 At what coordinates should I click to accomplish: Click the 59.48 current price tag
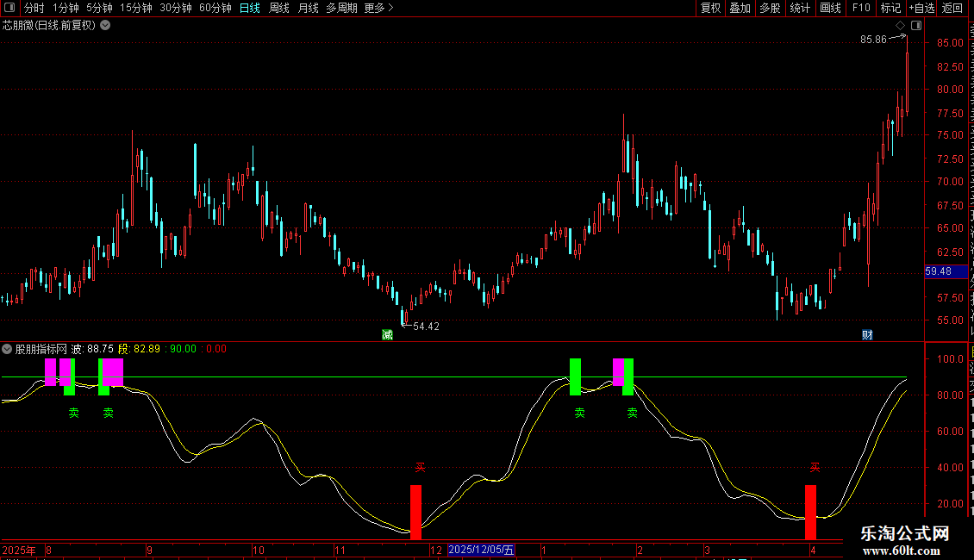pyautogui.click(x=945, y=271)
